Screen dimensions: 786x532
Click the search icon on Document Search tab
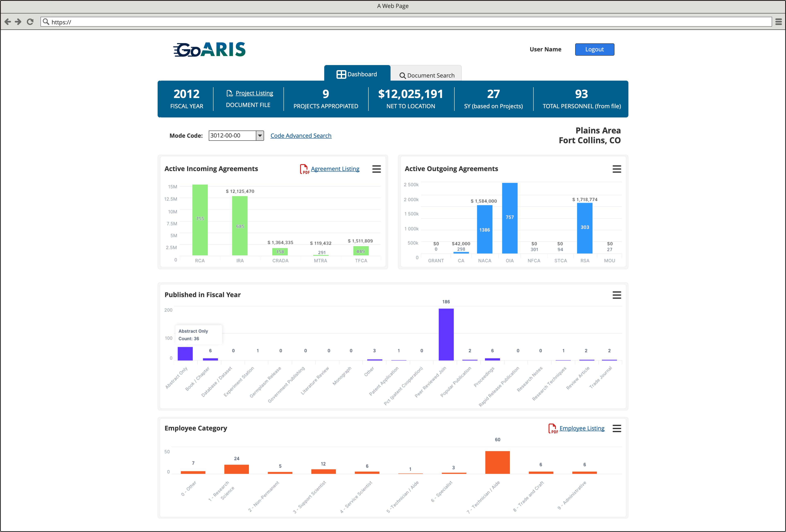coord(402,75)
